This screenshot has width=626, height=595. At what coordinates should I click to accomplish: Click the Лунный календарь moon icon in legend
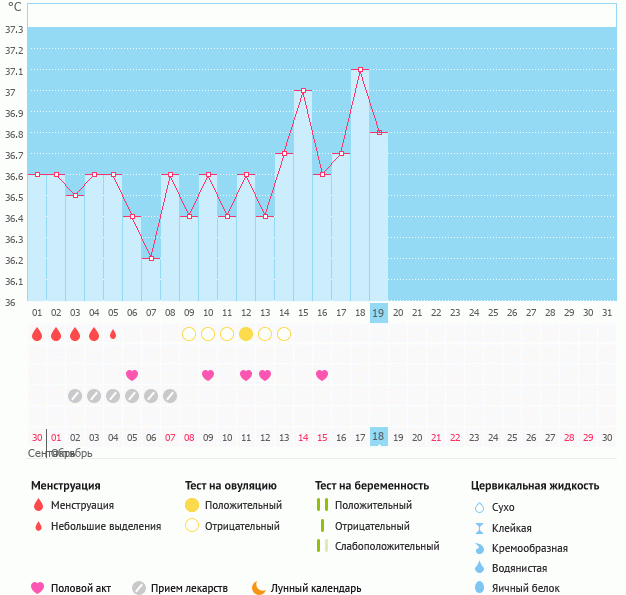259,588
